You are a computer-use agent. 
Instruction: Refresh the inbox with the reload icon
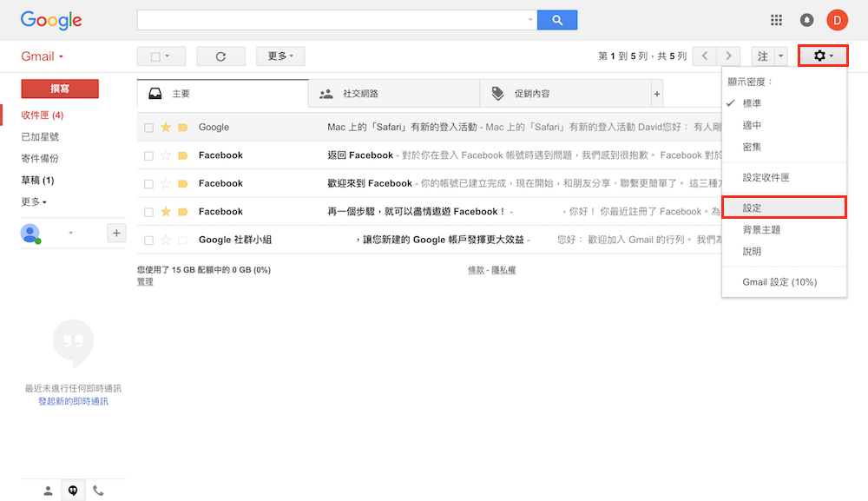[220, 56]
